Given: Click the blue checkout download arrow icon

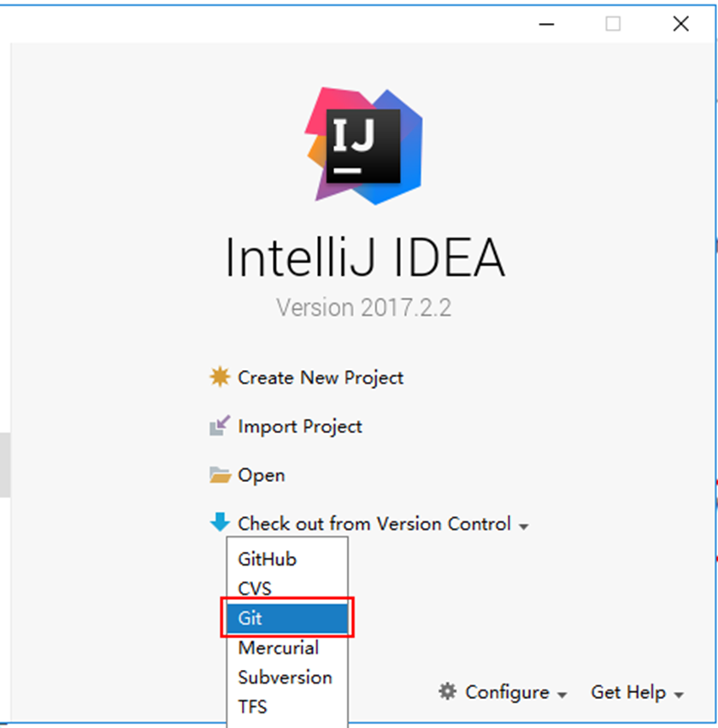Looking at the screenshot, I should pos(220,522).
